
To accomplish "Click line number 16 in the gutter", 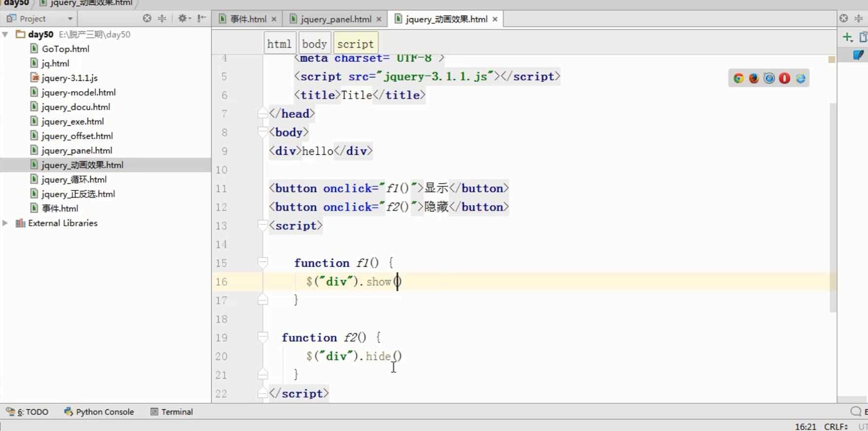I will (x=222, y=282).
